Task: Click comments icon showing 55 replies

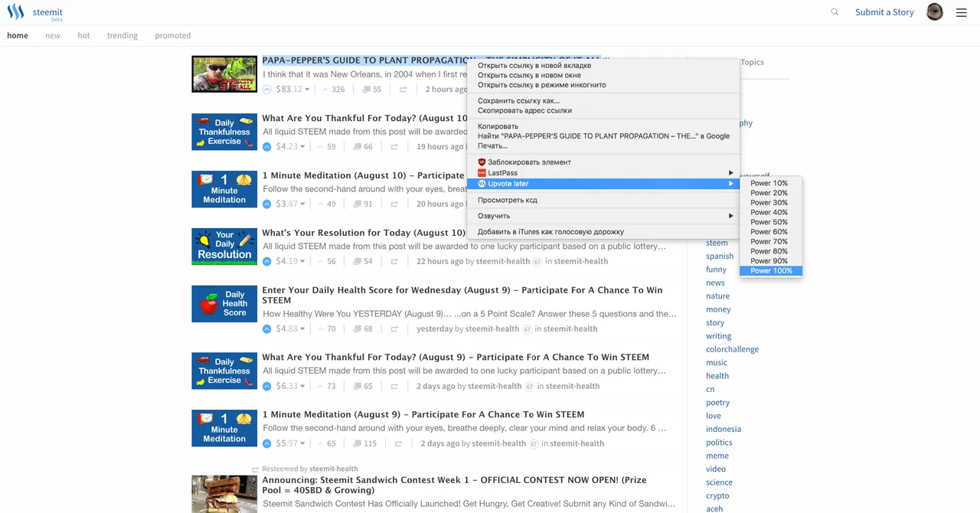Action: [366, 90]
